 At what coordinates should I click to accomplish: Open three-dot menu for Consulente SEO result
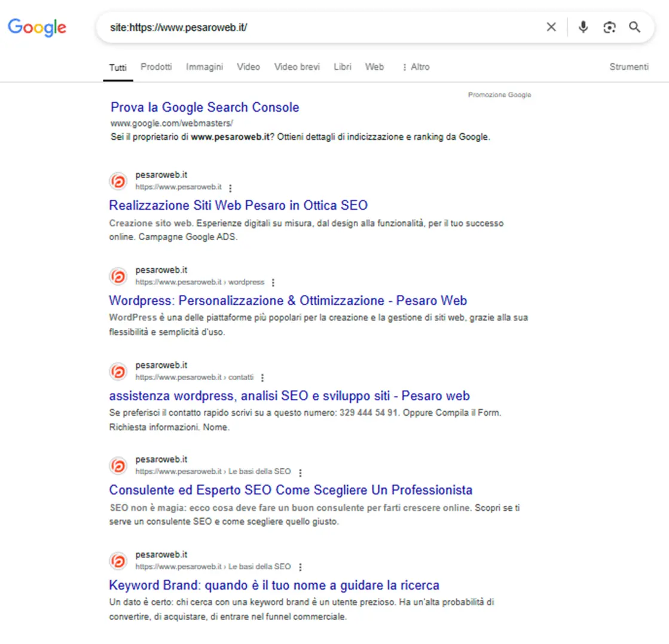pos(300,473)
